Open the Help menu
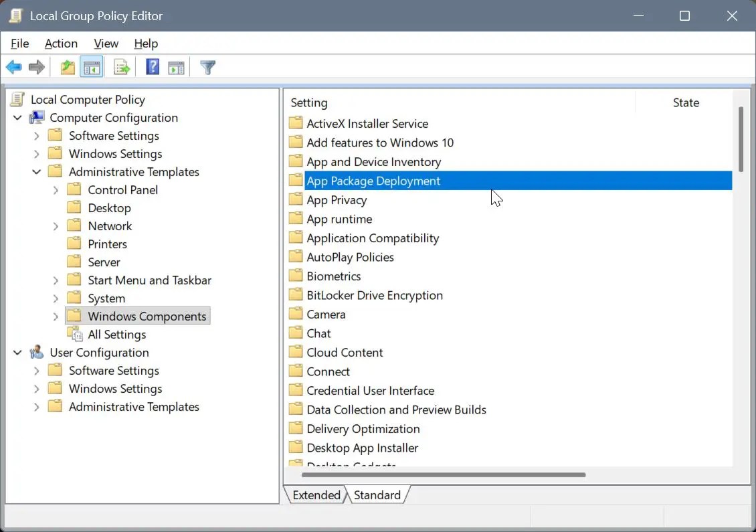The height and width of the screenshot is (532, 756). pyautogui.click(x=146, y=43)
